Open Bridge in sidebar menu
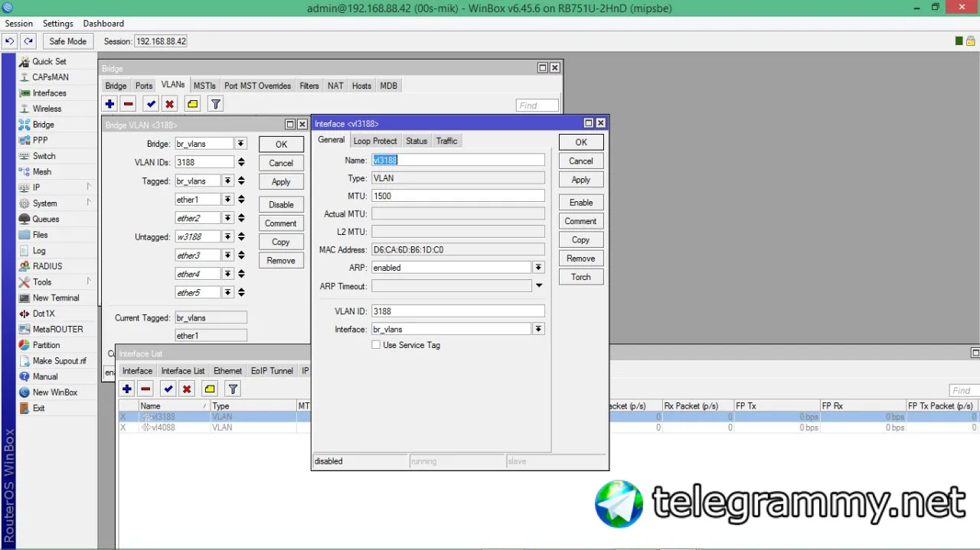Screen dimensions: 980x550 (x=43, y=125)
